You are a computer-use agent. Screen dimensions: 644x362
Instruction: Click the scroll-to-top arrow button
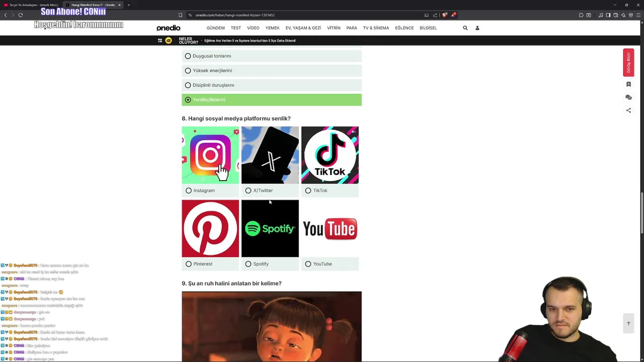tap(628, 323)
